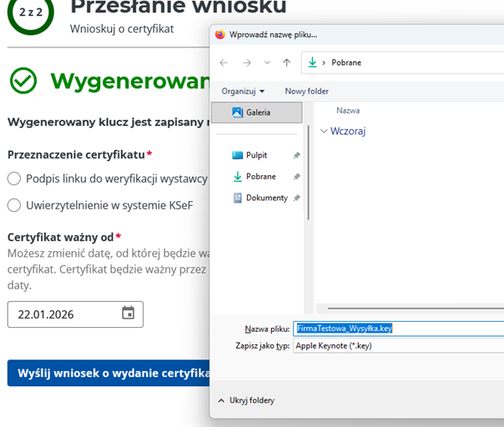Viewport: 504px width, 427px height.
Task: Open recent locations chevron dropdown
Action: [266, 63]
